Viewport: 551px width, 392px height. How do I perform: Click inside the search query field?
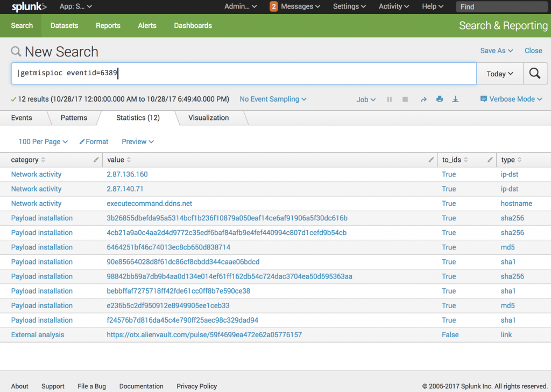pos(242,74)
